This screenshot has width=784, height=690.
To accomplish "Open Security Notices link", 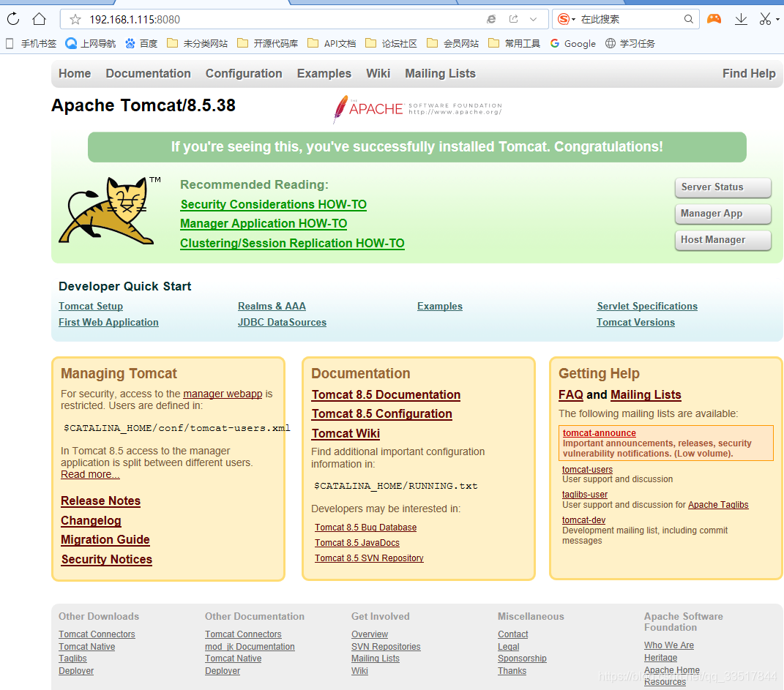I will coord(106,559).
